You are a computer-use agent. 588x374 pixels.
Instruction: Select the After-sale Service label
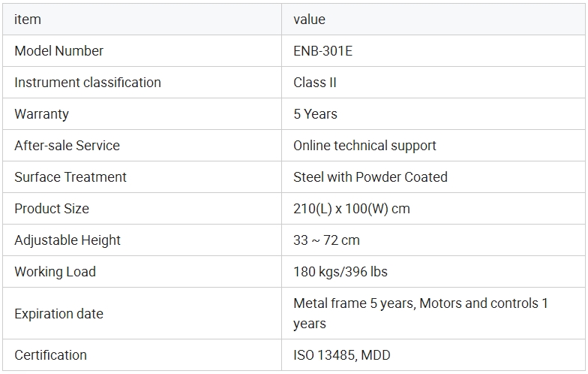pyautogui.click(x=67, y=146)
